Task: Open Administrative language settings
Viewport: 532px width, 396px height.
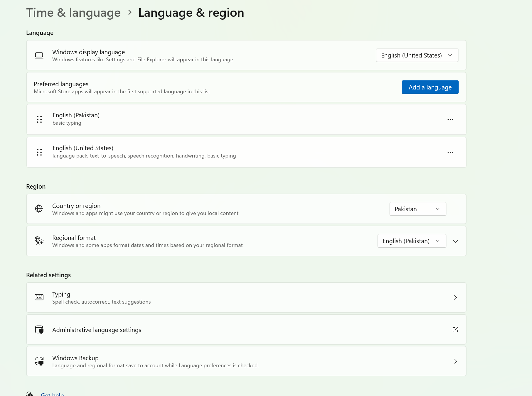Action: coord(246,329)
